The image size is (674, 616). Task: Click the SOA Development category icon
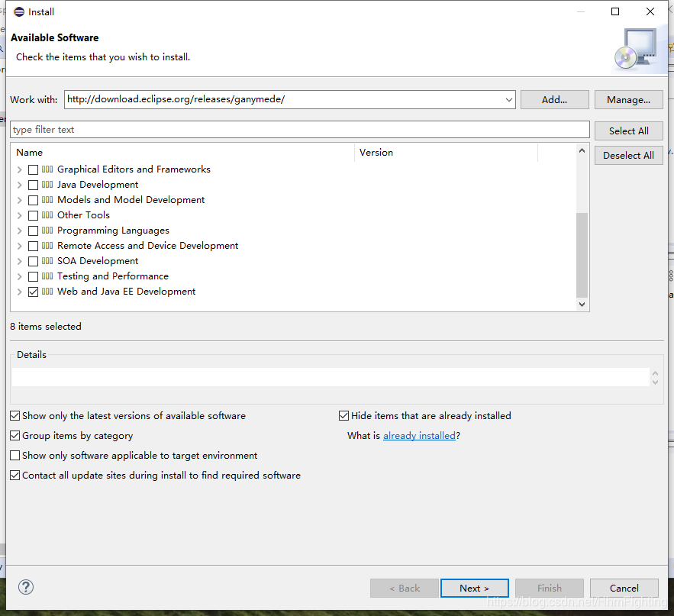47,261
